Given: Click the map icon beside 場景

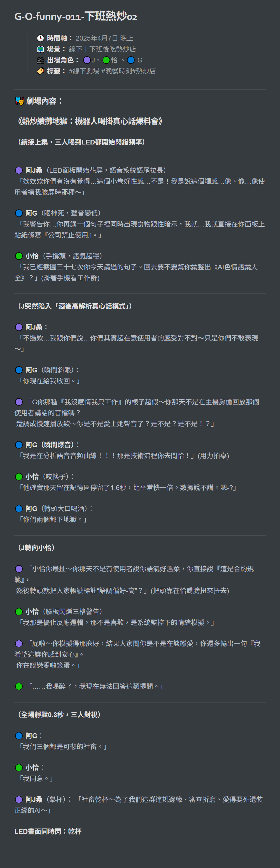Looking at the screenshot, I should (x=40, y=49).
